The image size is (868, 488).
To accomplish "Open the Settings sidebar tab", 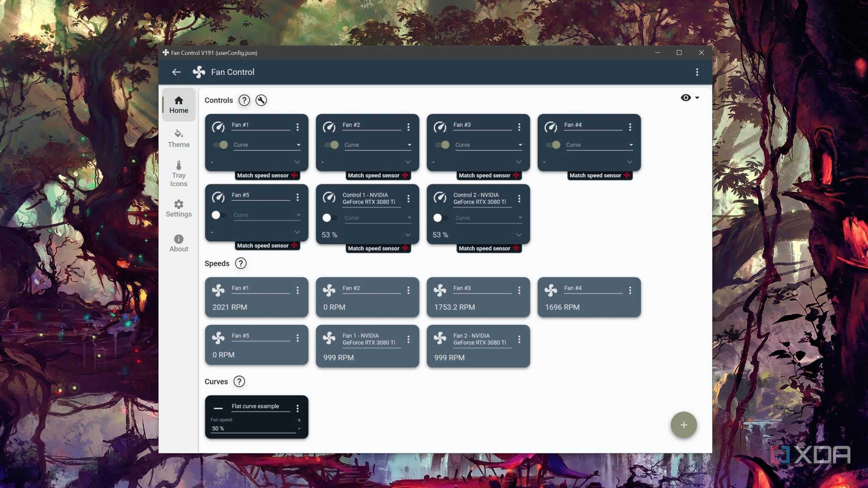I will tap(179, 208).
